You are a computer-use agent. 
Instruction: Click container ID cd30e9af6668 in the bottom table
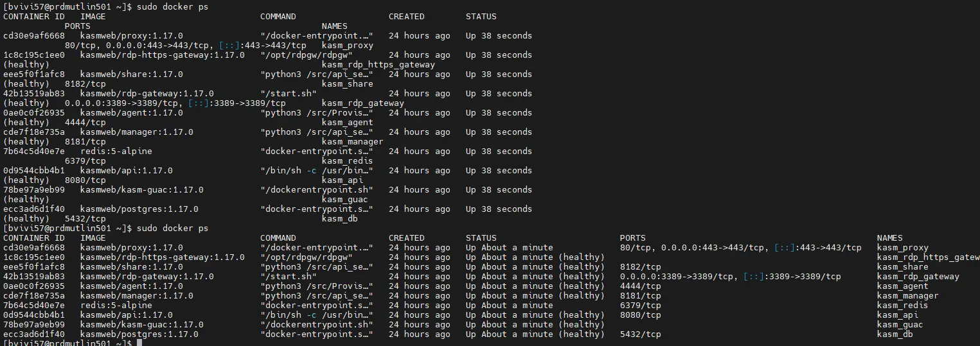(x=33, y=247)
